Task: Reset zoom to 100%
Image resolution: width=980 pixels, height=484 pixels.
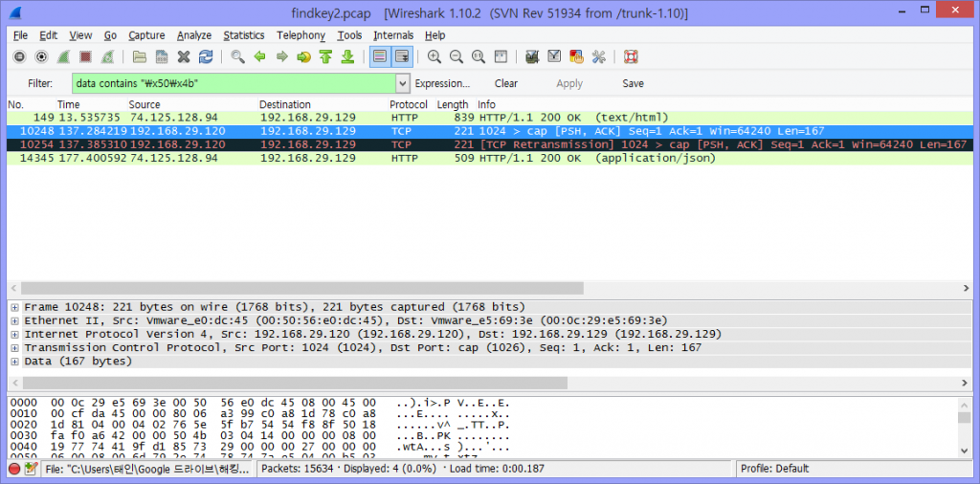Action: pos(479,56)
